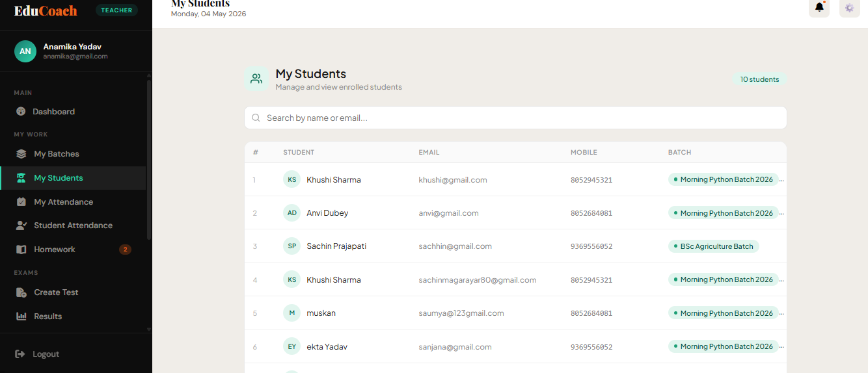This screenshot has height=373, width=868.
Task: Click the My Batches layers icon
Action: coord(21,154)
